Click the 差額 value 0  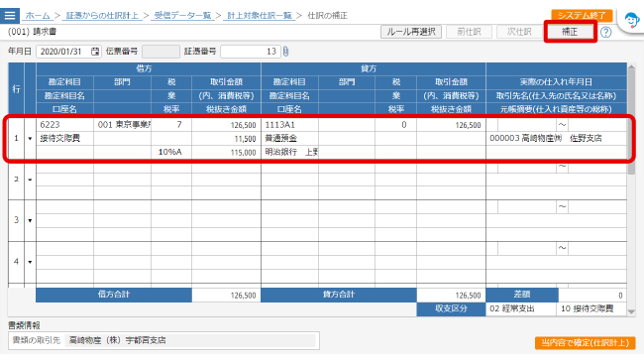[592, 296]
